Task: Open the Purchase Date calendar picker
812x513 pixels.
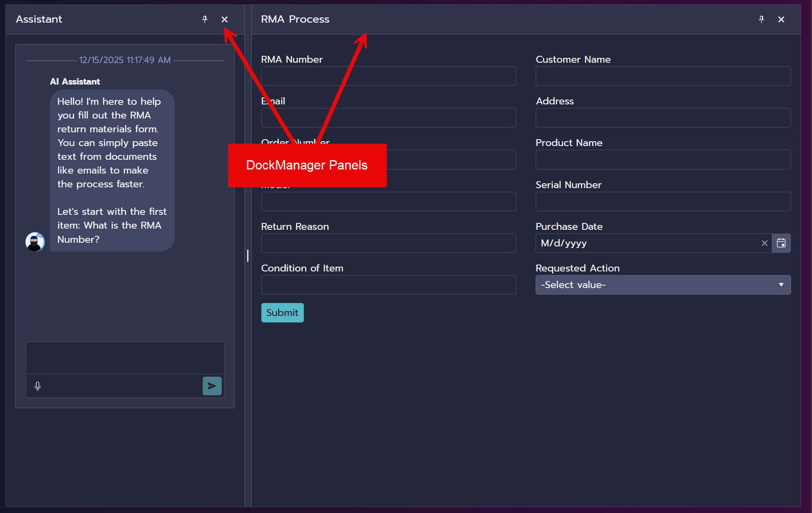Action: pos(781,243)
